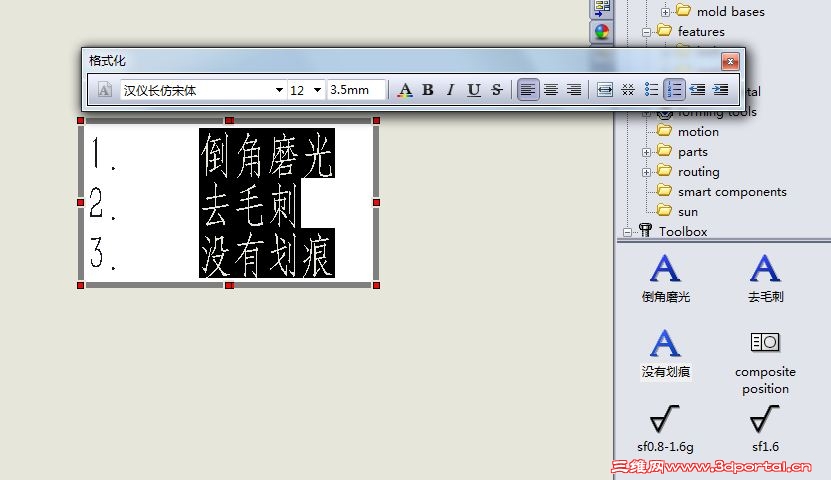Click the note's top-left corner handle

coord(81,121)
